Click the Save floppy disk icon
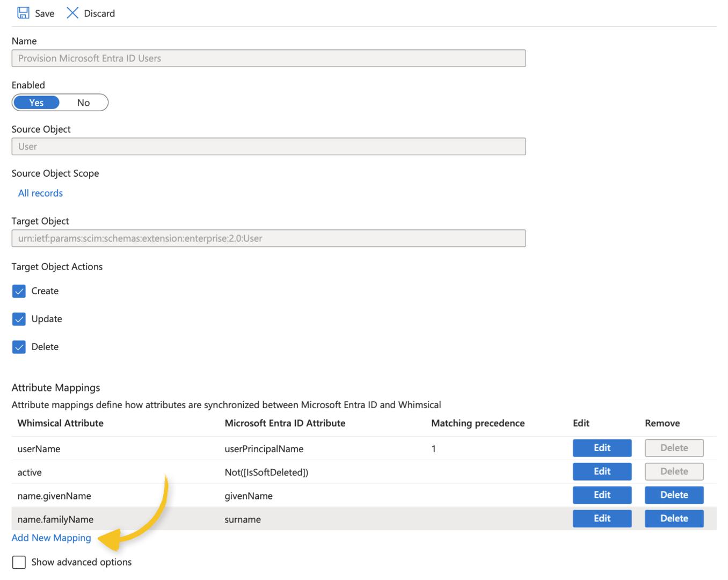This screenshot has width=728, height=580. click(23, 13)
